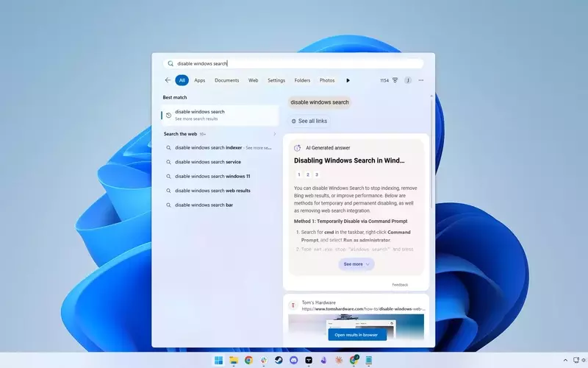The height and width of the screenshot is (368, 588).
Task: Open Slack from the taskbar
Action: point(264,360)
